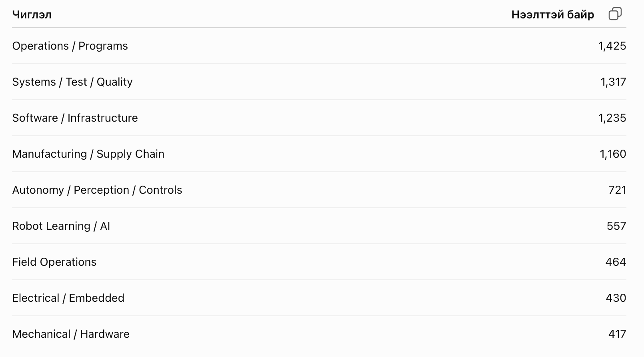Click the 557 openings number
Image resolution: width=644 pixels, height=357 pixels.
pos(616,226)
